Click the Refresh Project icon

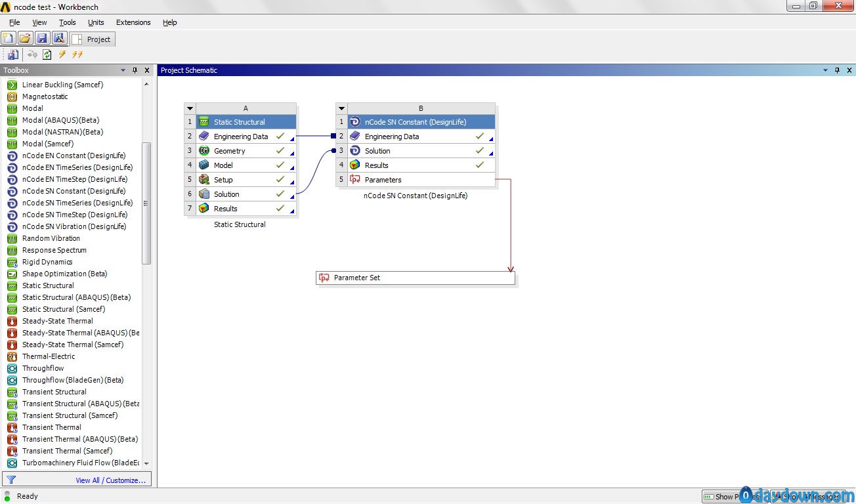47,54
